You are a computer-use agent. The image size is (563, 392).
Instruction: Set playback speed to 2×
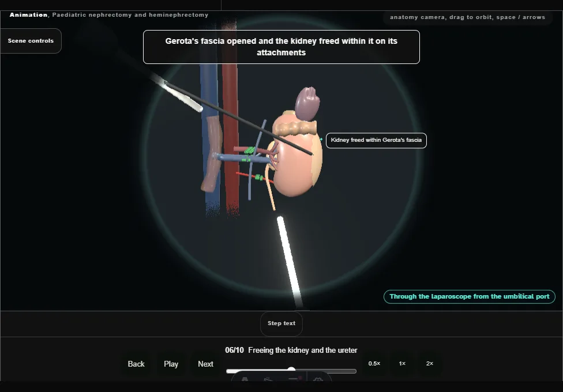coord(429,364)
